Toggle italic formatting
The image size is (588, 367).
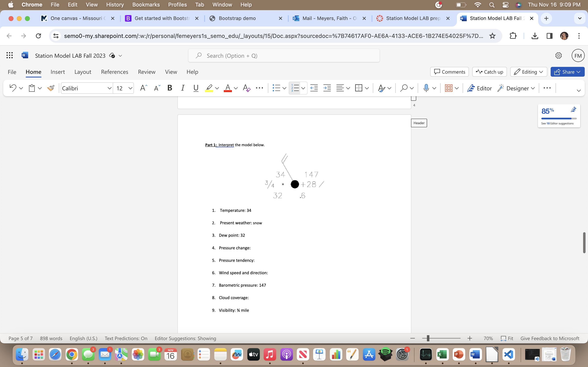tap(183, 88)
